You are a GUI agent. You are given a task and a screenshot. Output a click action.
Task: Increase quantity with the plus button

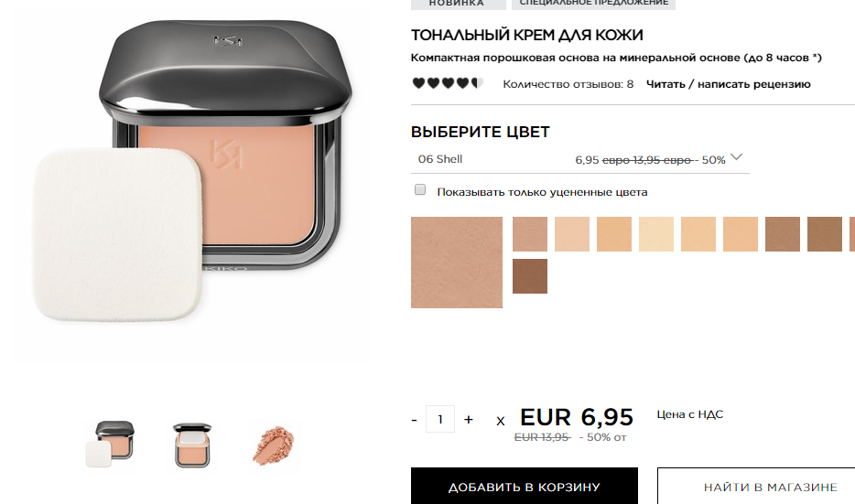(468, 420)
